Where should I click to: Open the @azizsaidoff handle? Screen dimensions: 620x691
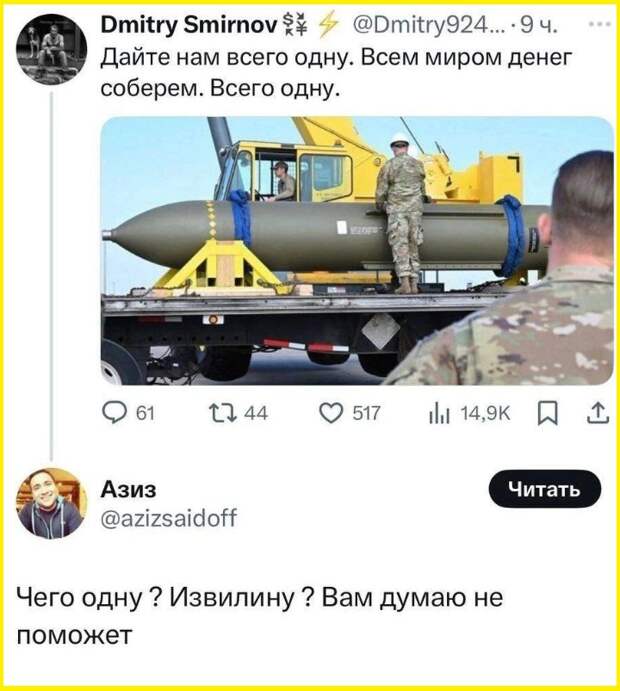pos(169,518)
